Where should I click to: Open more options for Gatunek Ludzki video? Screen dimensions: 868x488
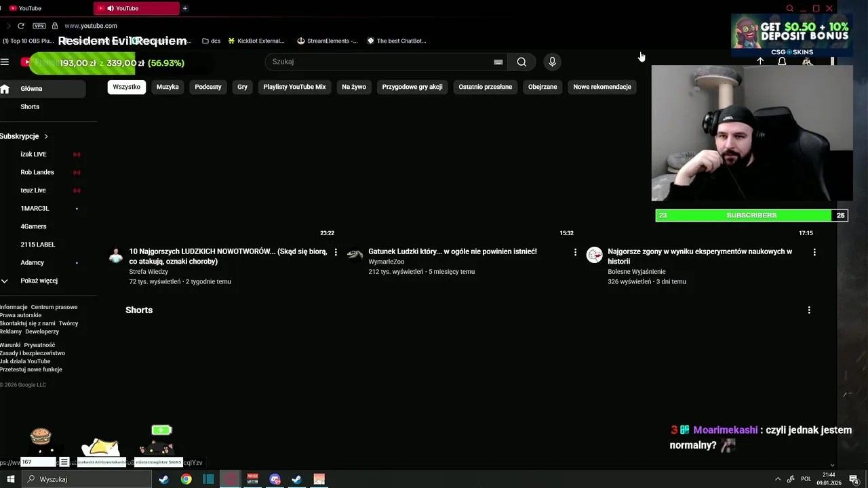pyautogui.click(x=575, y=252)
